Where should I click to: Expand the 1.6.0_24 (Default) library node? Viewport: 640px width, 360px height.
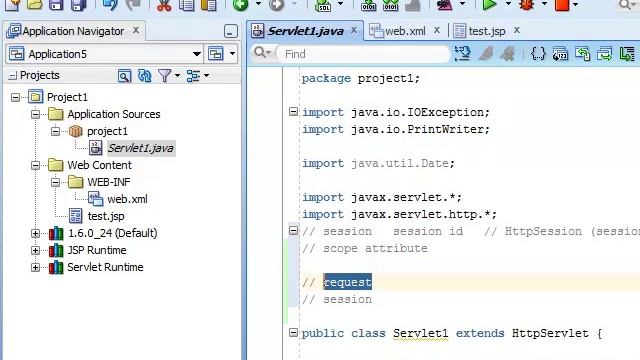(36, 233)
